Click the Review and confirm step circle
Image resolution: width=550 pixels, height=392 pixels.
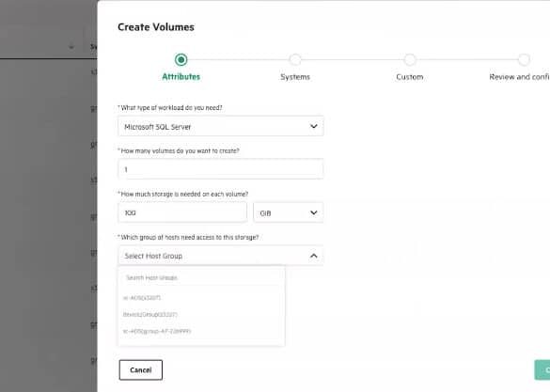524,60
